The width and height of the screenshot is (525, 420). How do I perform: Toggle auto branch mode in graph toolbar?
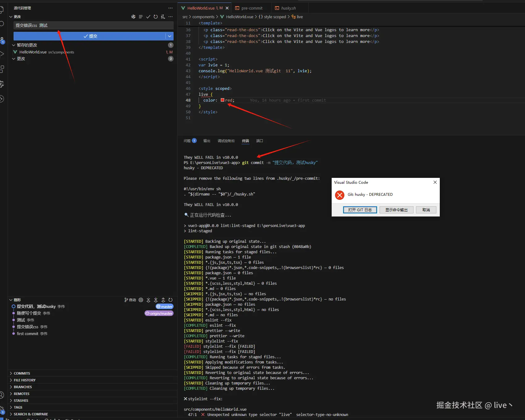(x=130, y=300)
